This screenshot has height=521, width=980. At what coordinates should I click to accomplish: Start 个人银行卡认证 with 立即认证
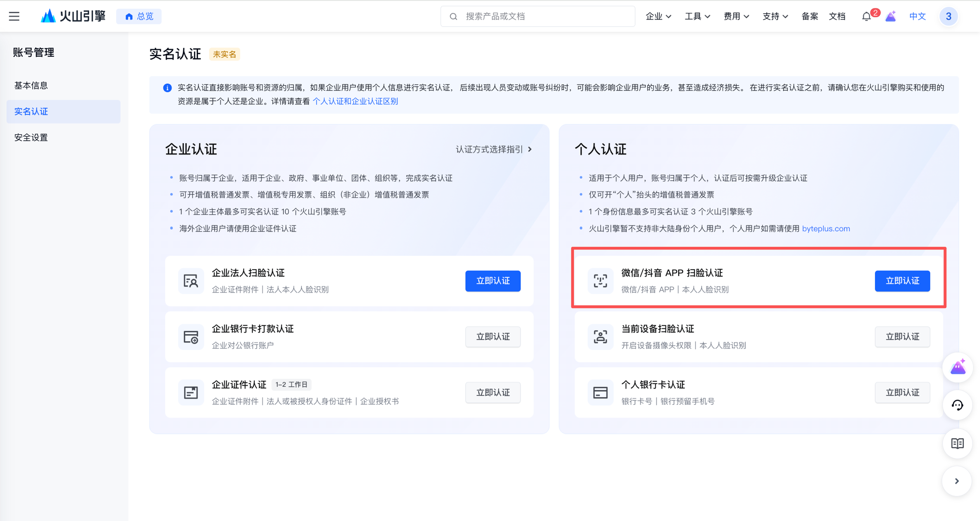click(903, 393)
